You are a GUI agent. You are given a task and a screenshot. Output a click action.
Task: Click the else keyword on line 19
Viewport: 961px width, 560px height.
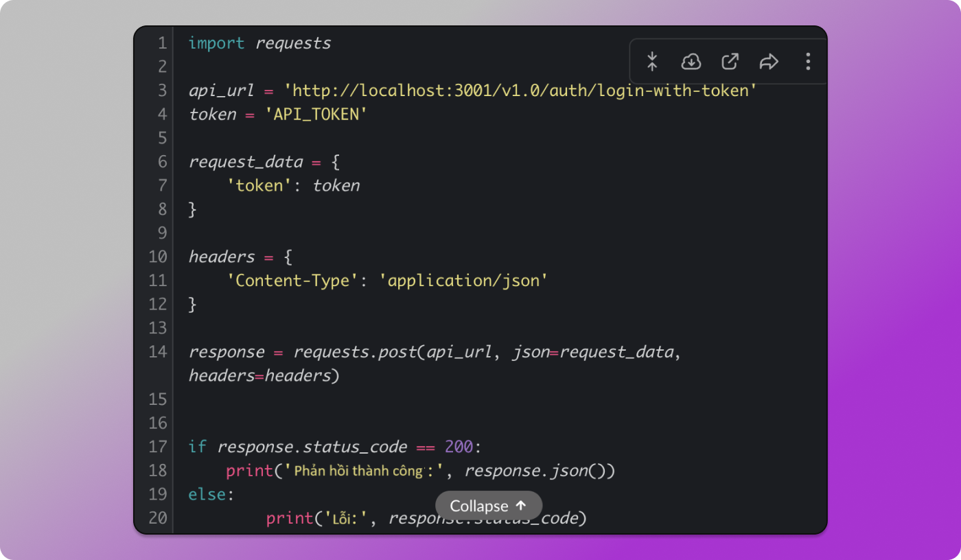point(207,494)
